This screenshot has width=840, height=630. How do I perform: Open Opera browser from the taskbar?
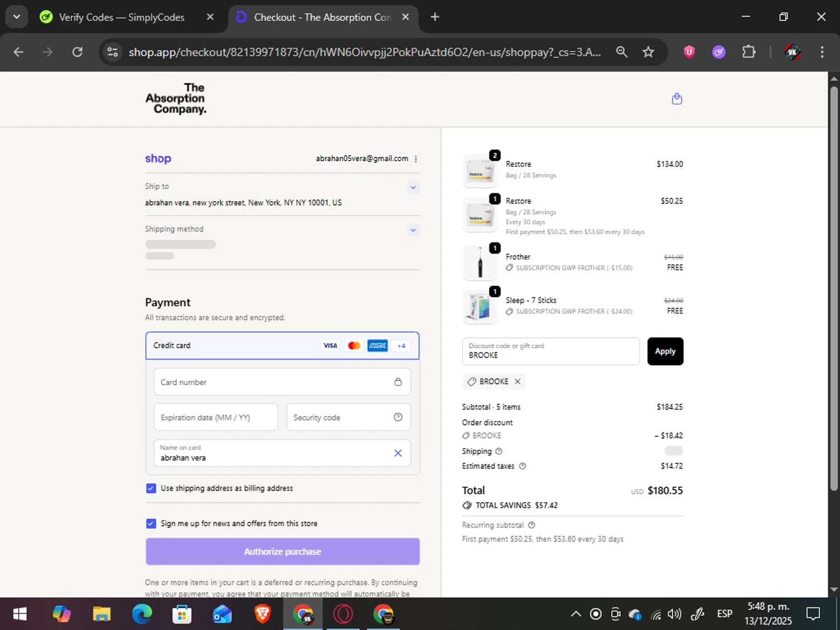pos(343,614)
